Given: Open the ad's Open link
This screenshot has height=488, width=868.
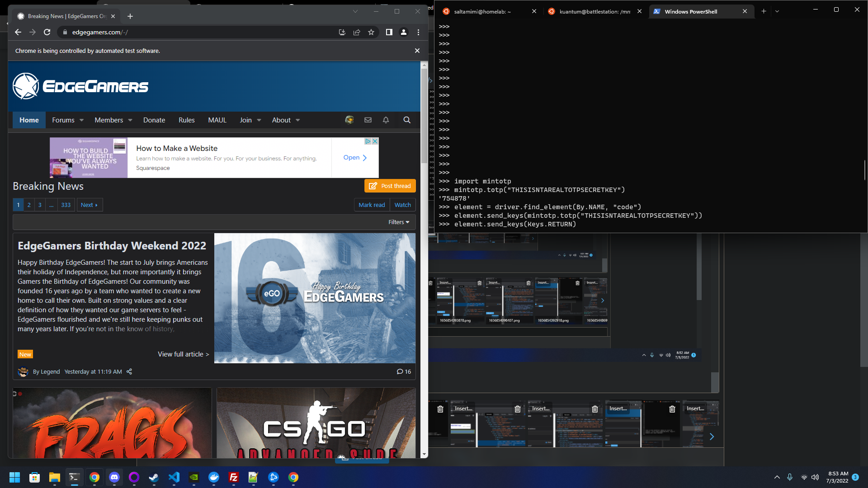Looking at the screenshot, I should click(x=355, y=158).
